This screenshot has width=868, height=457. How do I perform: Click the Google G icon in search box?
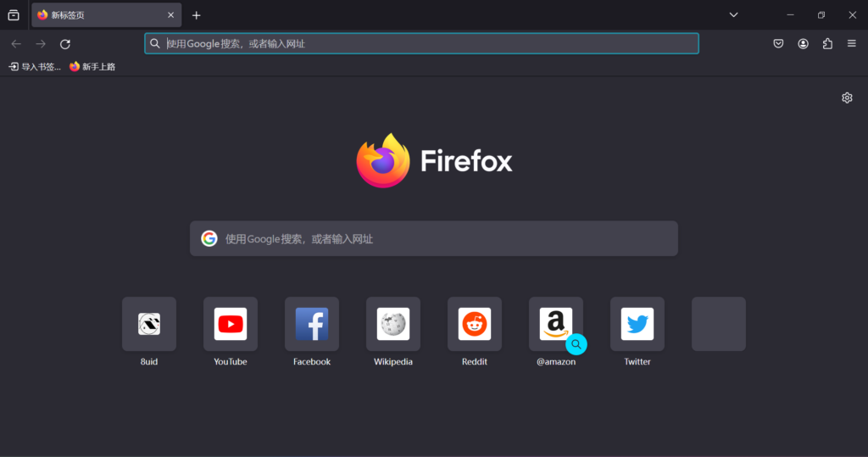[x=209, y=239]
